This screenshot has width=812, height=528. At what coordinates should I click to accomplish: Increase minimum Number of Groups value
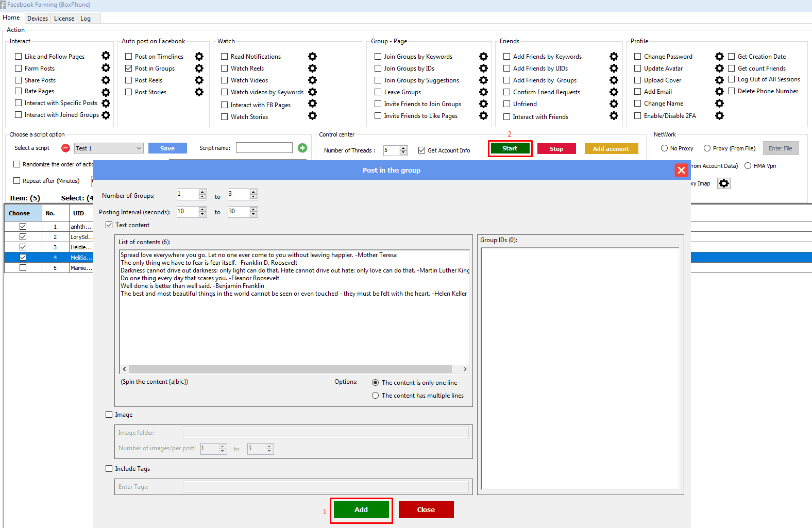[202, 192]
